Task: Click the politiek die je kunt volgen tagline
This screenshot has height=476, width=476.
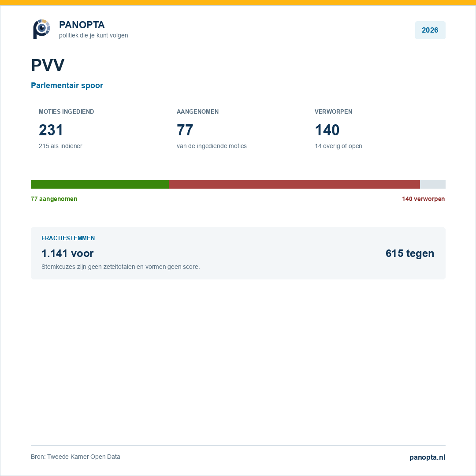Action: coord(93,35)
